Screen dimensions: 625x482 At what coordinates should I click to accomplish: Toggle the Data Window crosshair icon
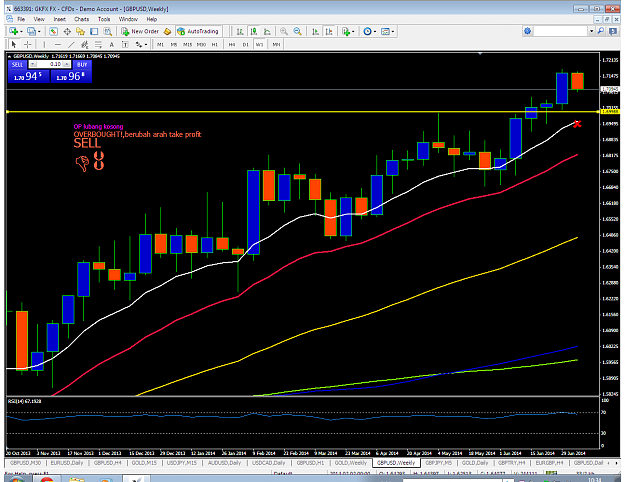tap(67, 31)
